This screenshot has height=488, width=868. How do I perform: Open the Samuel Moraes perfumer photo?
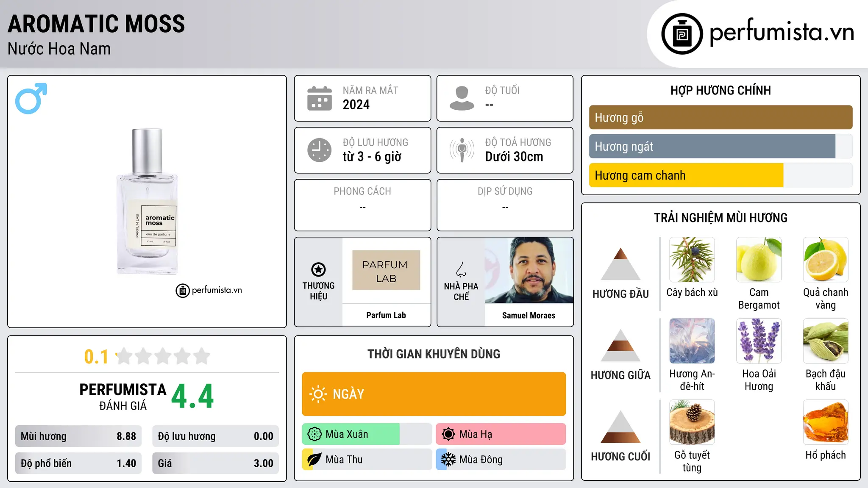pyautogui.click(x=529, y=270)
